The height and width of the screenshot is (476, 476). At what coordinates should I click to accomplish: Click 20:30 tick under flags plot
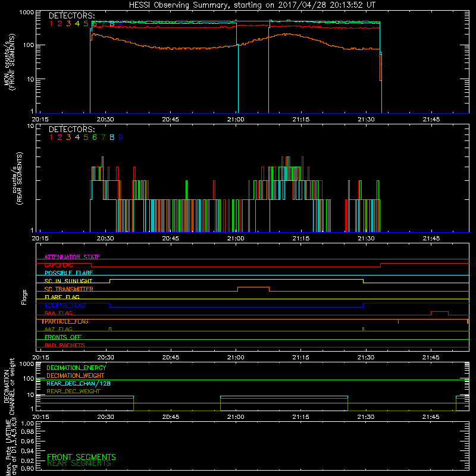(106, 358)
